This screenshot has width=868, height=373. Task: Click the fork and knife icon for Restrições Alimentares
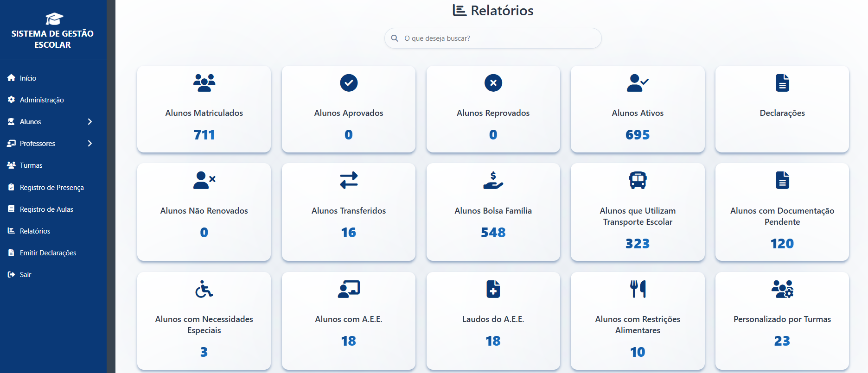(638, 289)
